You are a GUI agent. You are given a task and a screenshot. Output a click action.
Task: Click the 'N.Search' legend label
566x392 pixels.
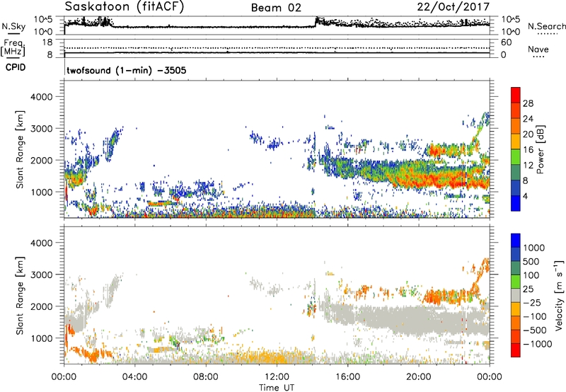546,26
